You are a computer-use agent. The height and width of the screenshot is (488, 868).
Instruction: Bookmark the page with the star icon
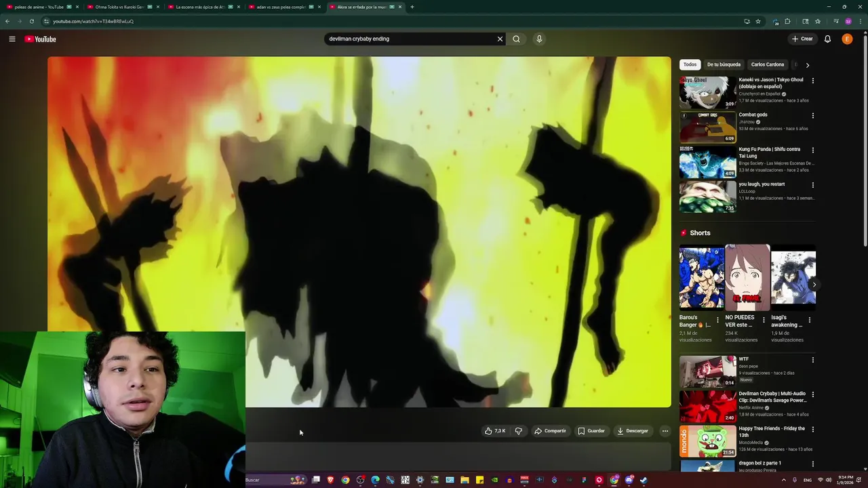(x=758, y=21)
